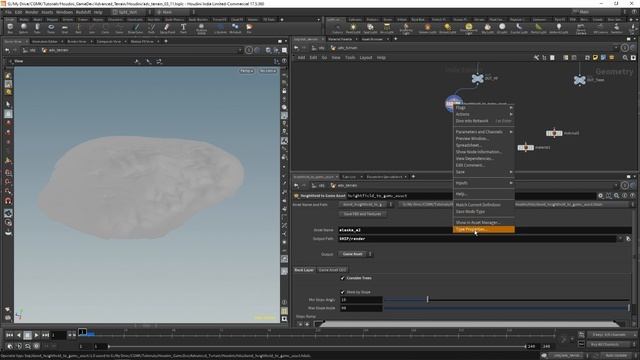The height and width of the screenshot is (360, 640).
Task: Click the sticky note icon in network toolbar
Action: coord(596,58)
